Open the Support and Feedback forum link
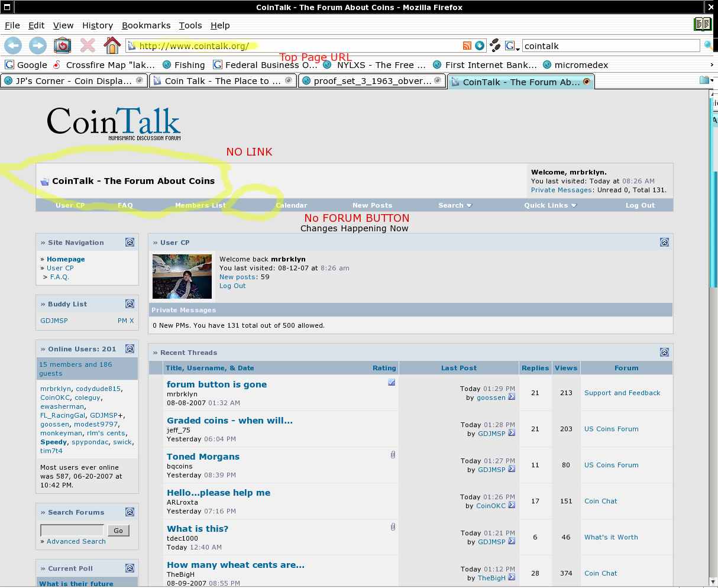 point(622,393)
